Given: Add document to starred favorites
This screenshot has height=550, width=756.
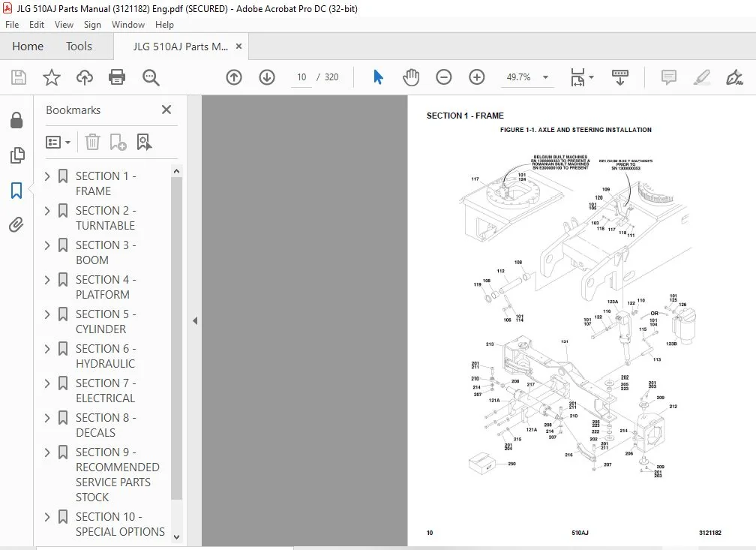Looking at the screenshot, I should pos(52,77).
